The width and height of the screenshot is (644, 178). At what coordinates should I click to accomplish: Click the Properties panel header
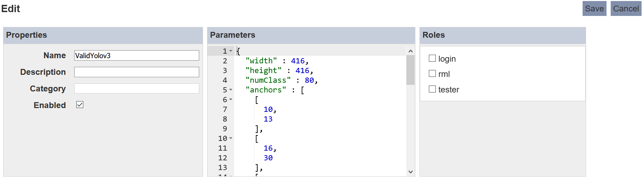point(103,35)
